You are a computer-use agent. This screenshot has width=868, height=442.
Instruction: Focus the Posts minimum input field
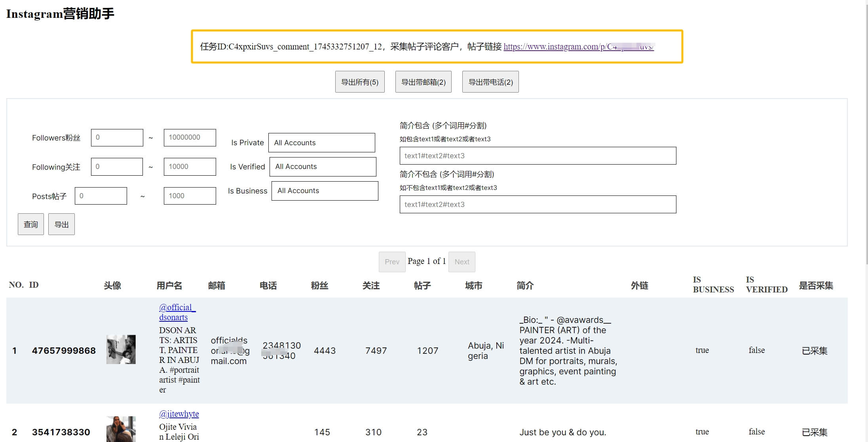click(x=101, y=196)
